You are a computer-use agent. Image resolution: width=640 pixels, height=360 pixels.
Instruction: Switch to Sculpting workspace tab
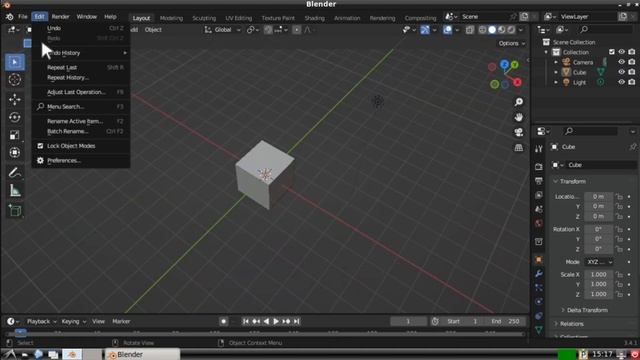pyautogui.click(x=204, y=18)
